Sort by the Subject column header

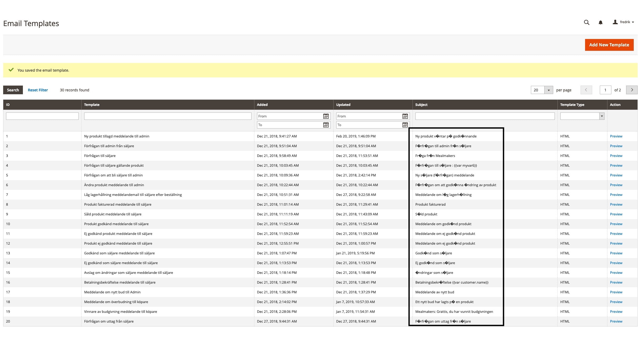click(x=421, y=105)
